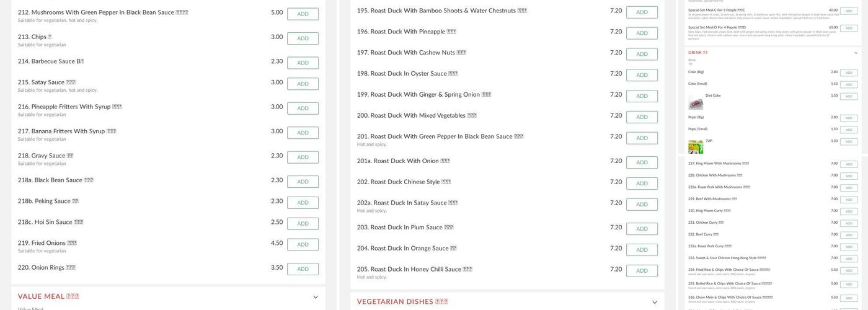Click the Diet Coke product thumbnail
Image resolution: width=868 pixels, height=310 pixels.
pyautogui.click(x=696, y=102)
